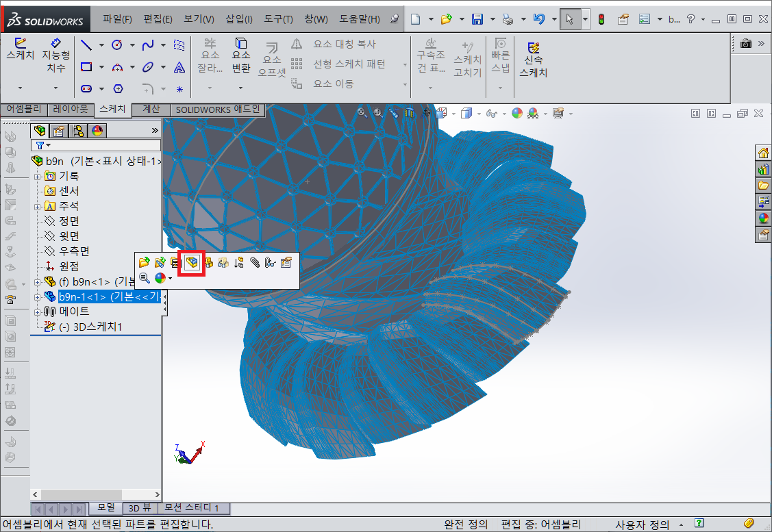
Task: Select (-) 3D스케치1 in tree
Action: click(x=83, y=327)
